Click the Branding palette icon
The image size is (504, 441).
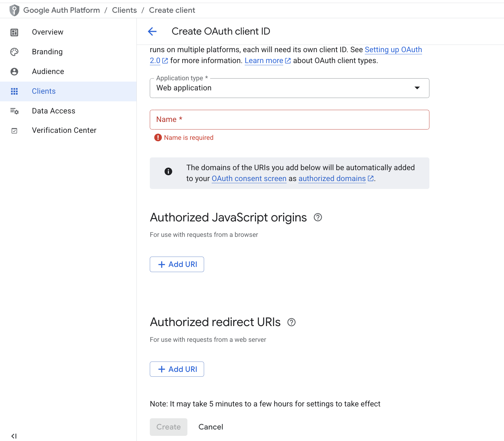pyautogui.click(x=14, y=52)
